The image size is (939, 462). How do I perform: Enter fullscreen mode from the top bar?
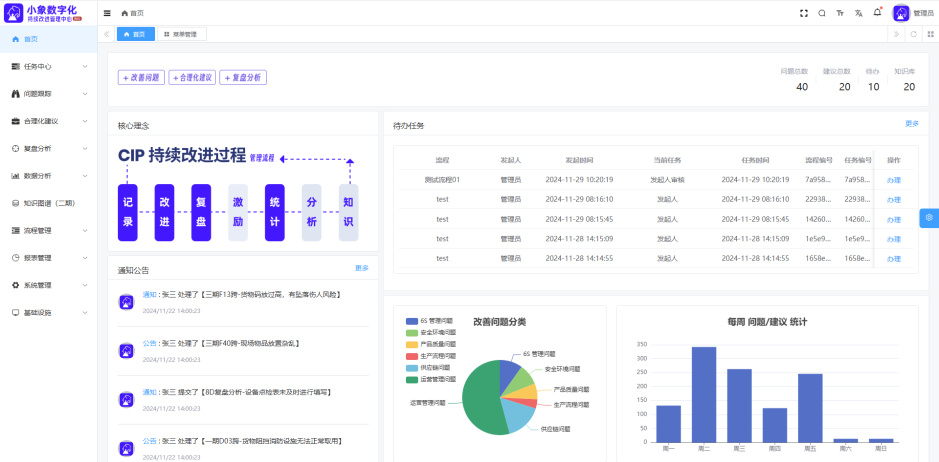803,13
